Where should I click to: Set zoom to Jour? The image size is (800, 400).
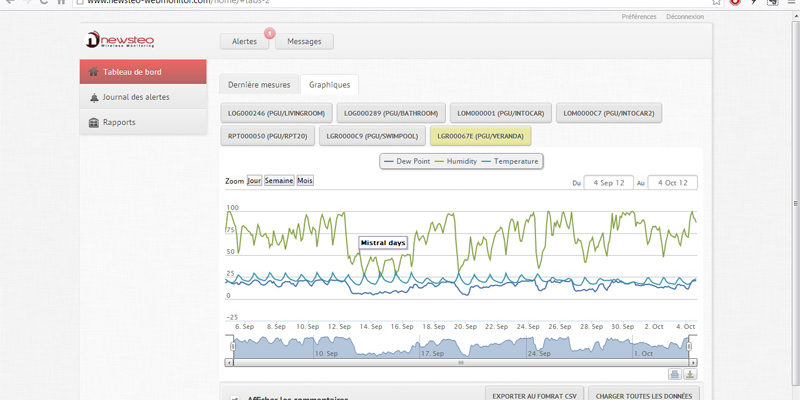(x=254, y=181)
